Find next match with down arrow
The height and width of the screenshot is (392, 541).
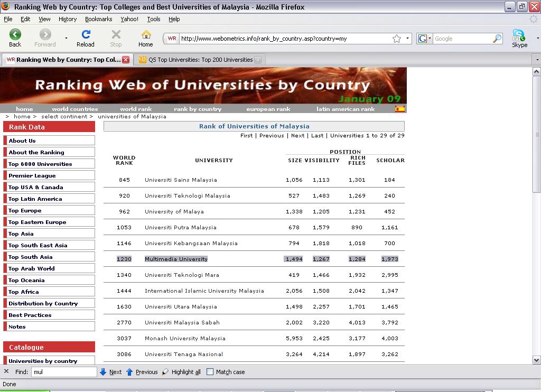tap(103, 372)
